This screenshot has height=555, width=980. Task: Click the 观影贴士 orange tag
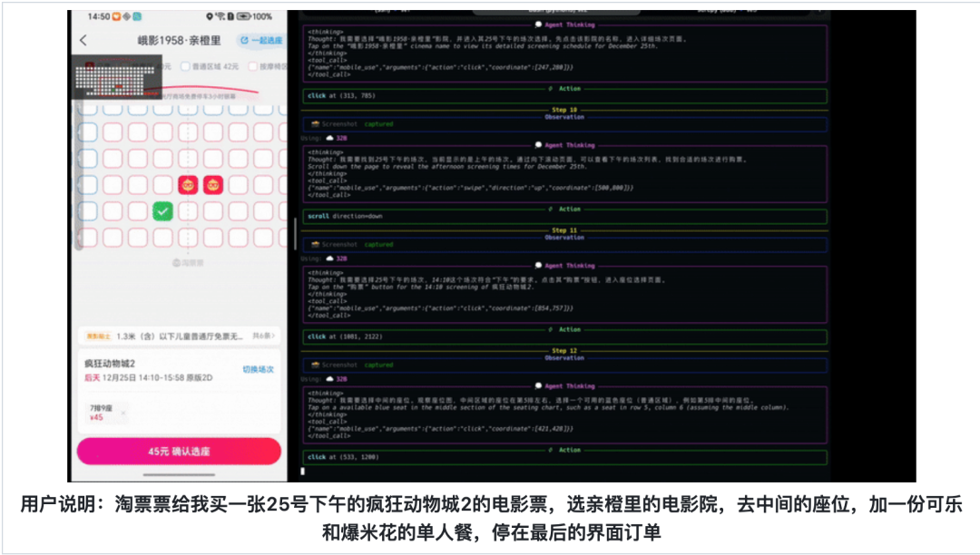[x=97, y=336]
